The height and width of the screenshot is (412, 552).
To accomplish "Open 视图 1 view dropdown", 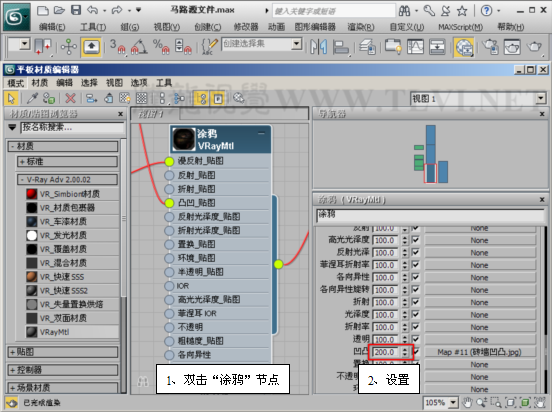I will (541, 99).
